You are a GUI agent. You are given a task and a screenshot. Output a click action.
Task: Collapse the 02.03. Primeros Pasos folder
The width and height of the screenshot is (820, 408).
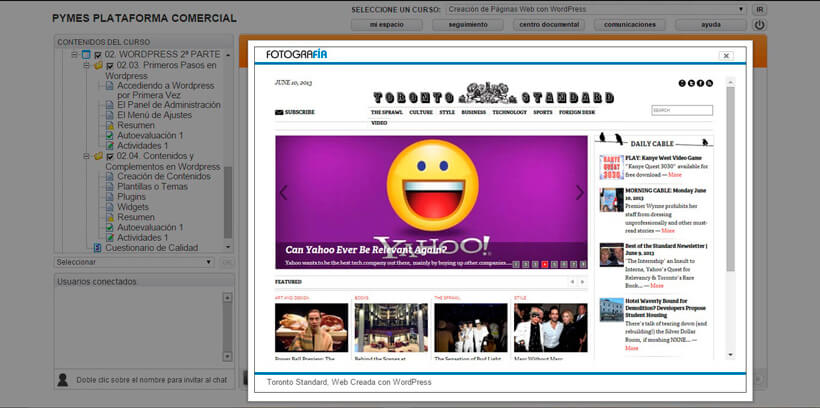click(86, 65)
